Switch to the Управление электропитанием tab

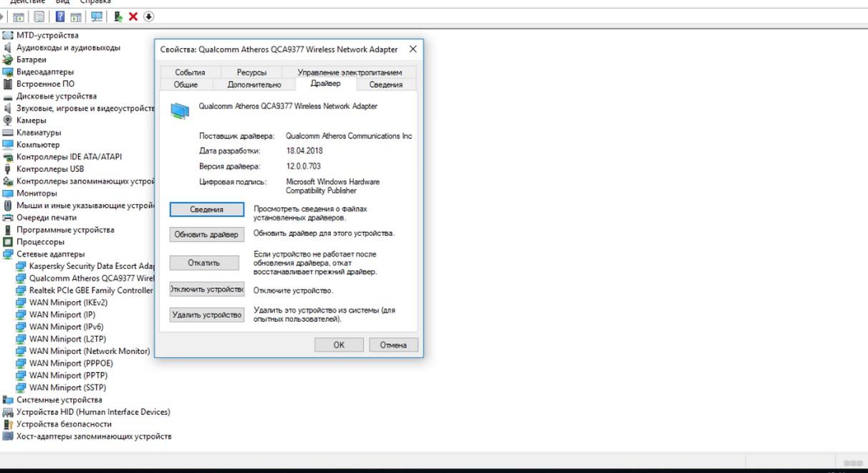[x=349, y=72]
